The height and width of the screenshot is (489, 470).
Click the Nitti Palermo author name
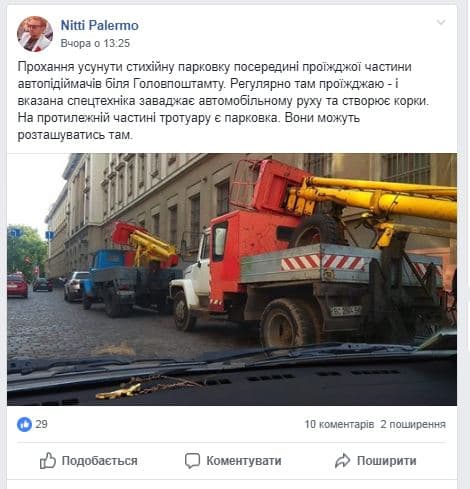click(x=100, y=25)
